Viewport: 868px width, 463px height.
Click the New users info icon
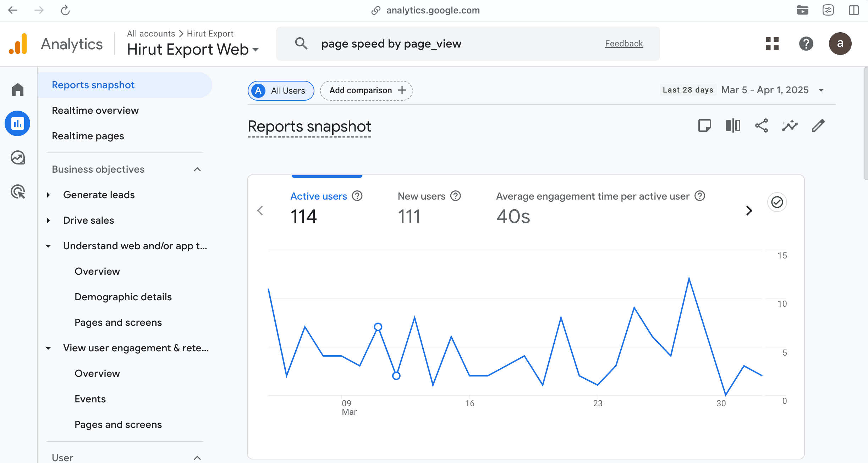point(456,196)
